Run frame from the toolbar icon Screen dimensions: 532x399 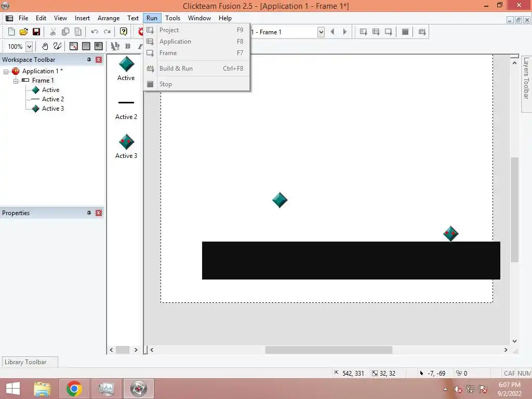(388, 32)
